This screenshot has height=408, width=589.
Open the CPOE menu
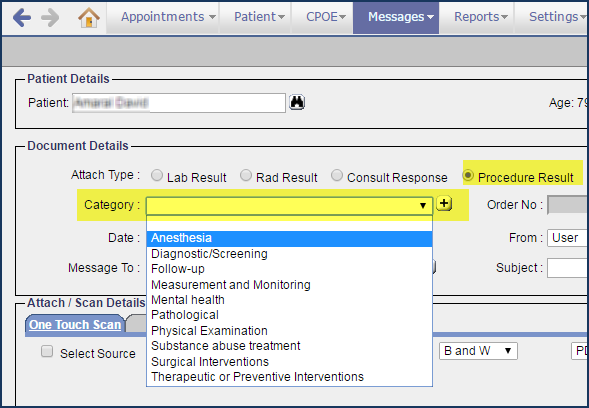[326, 17]
